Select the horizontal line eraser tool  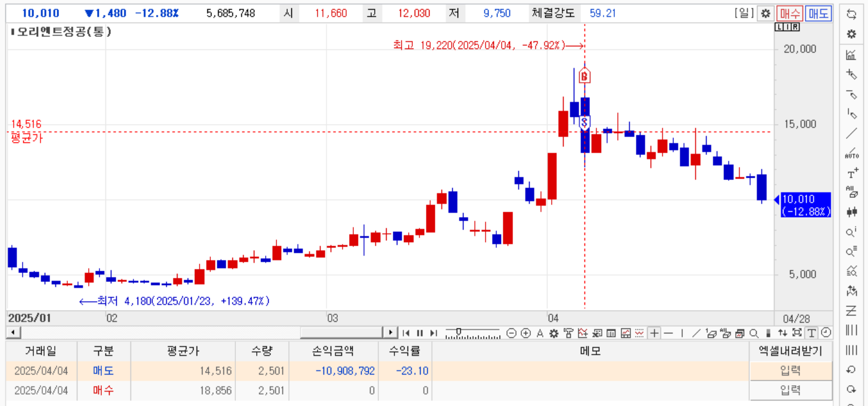click(x=851, y=94)
